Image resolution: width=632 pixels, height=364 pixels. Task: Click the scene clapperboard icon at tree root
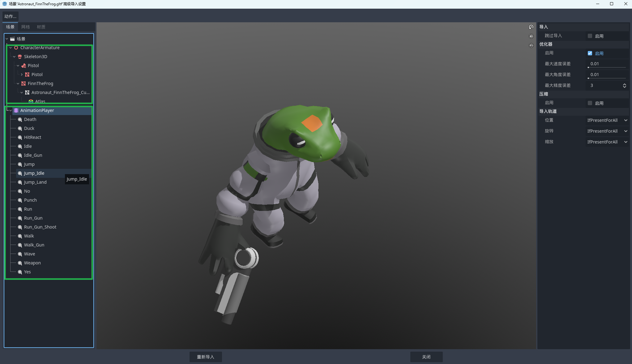tap(12, 39)
